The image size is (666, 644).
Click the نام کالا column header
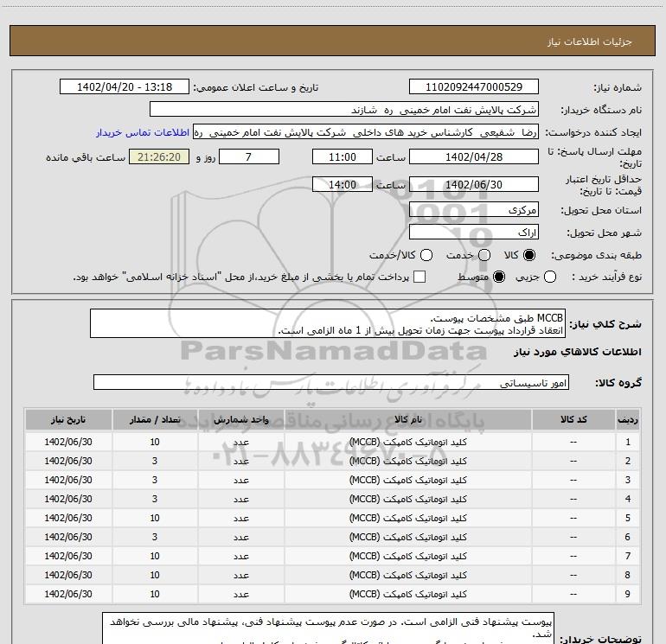tap(407, 419)
